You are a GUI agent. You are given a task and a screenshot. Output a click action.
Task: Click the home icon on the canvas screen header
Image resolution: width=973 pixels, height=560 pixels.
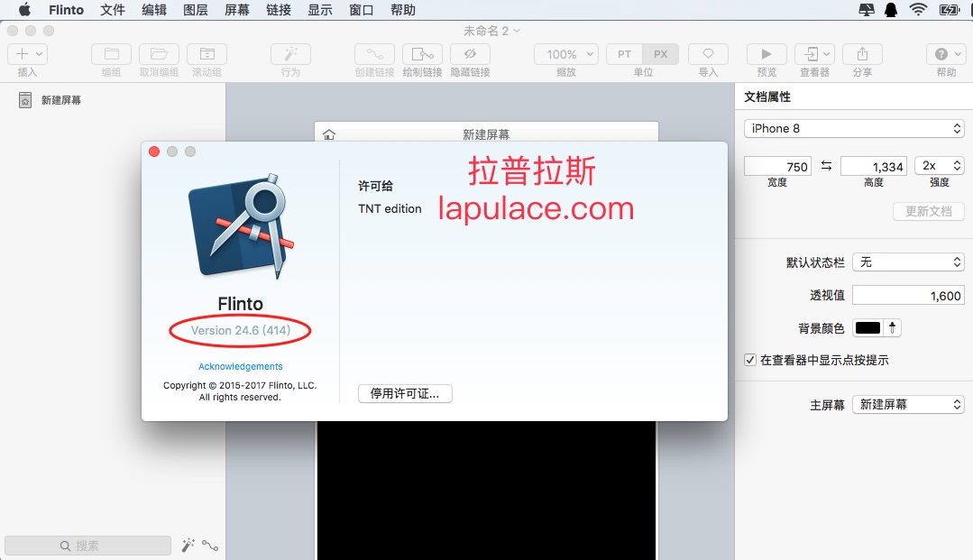pos(329,134)
